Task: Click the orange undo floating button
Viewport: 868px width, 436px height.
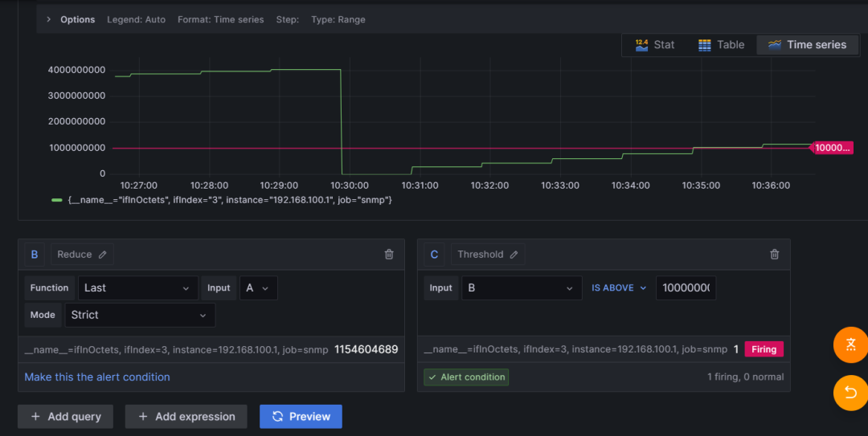Action: coord(851,393)
